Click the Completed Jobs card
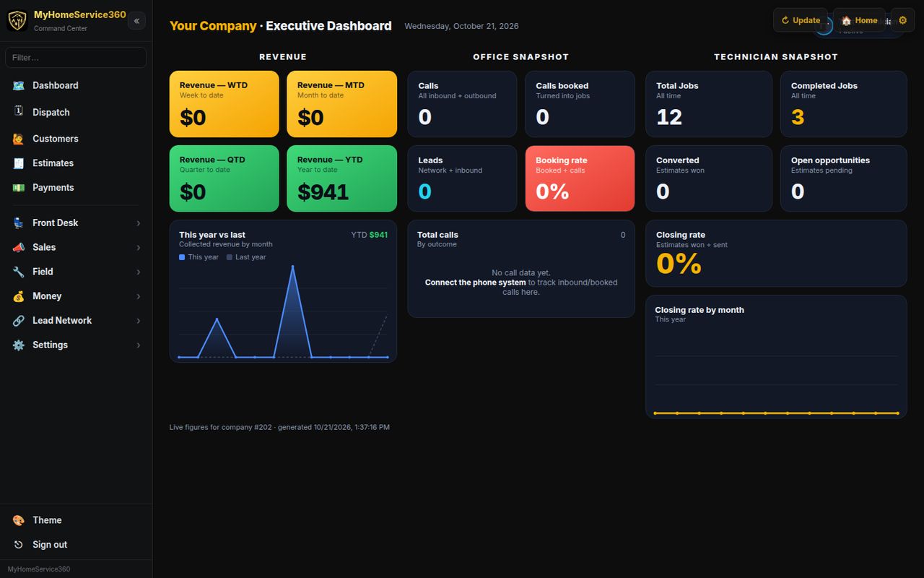The width and height of the screenshot is (924, 578). (843, 104)
